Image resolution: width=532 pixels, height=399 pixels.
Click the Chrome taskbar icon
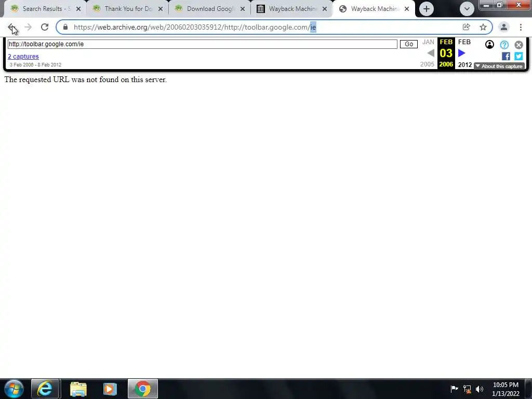click(143, 389)
